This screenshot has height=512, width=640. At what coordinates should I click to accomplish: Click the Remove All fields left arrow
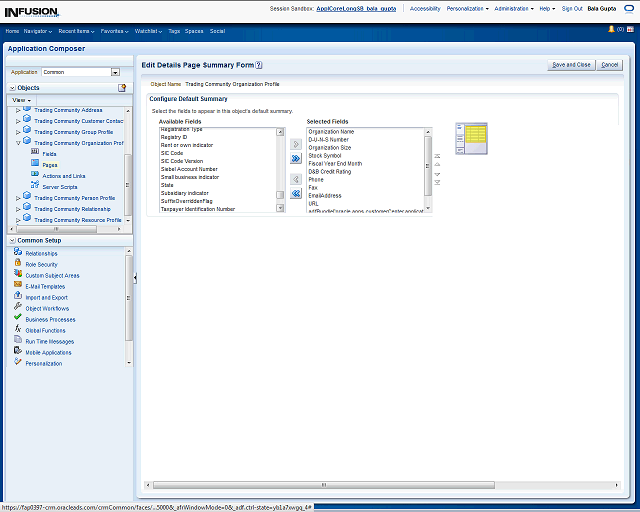(x=296, y=194)
